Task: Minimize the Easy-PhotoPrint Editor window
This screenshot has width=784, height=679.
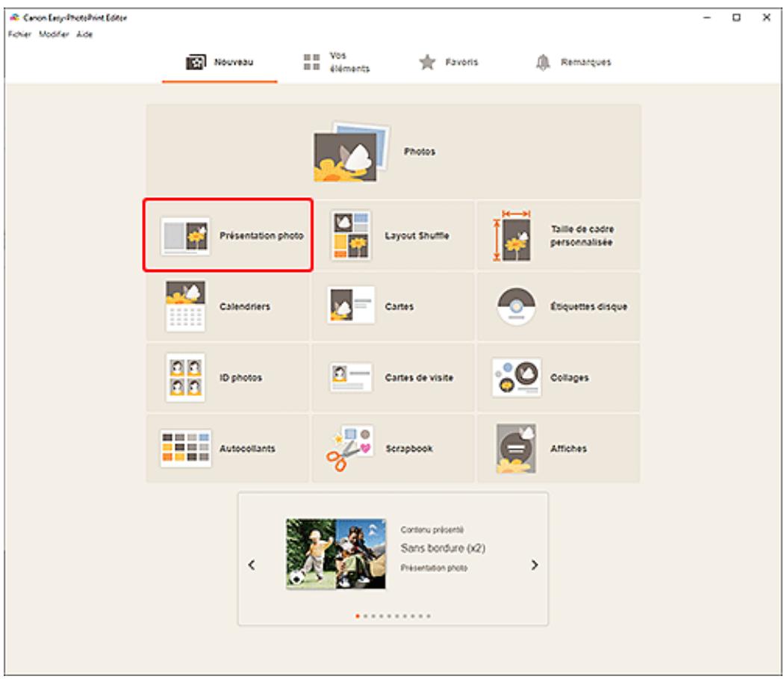Action: pos(707,17)
